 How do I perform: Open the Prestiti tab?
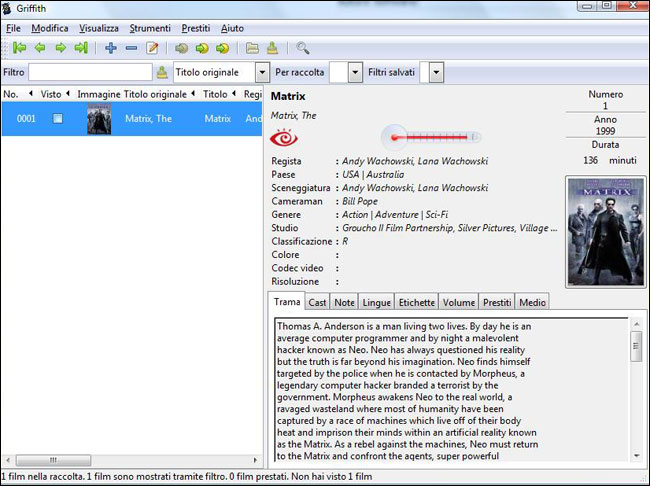[496, 302]
